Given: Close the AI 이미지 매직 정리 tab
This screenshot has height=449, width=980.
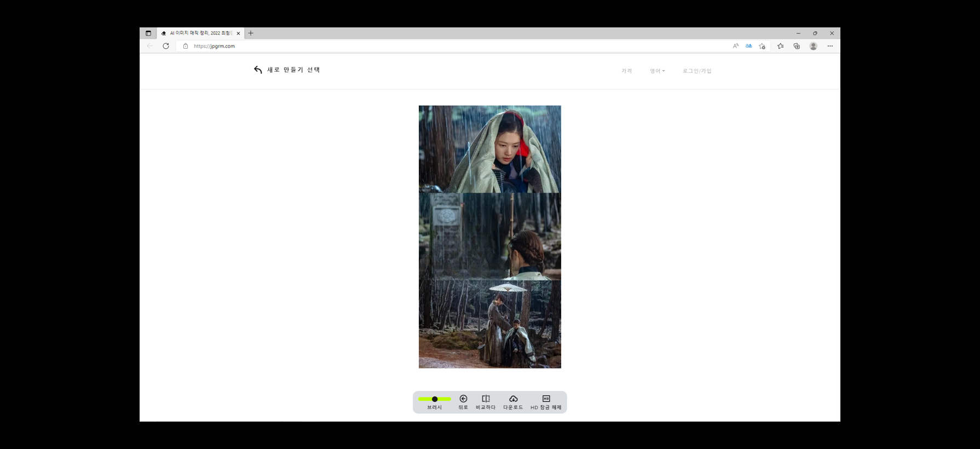Looking at the screenshot, I should click(x=238, y=33).
